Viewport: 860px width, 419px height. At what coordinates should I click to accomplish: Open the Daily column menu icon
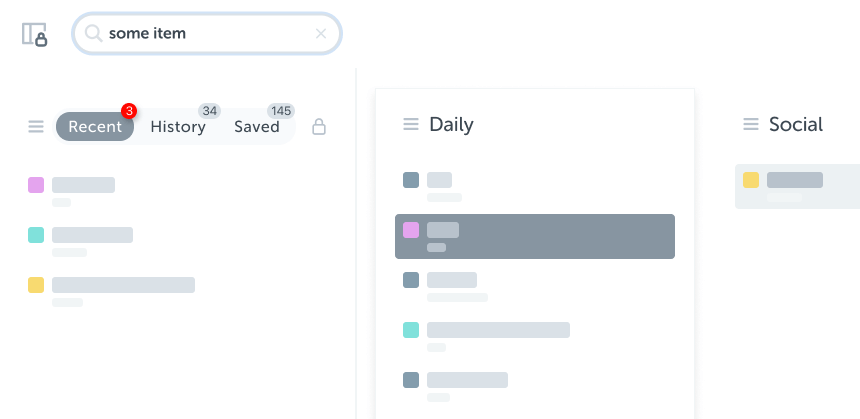point(410,125)
